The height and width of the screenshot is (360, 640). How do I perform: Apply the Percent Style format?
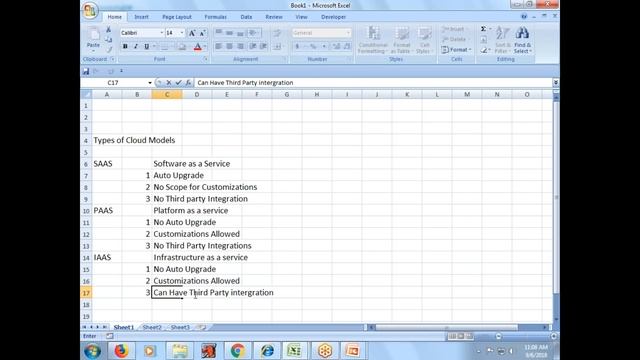313,47
